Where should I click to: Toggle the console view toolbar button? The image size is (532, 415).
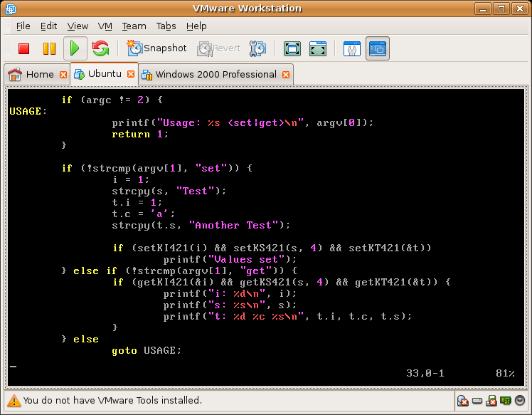point(377,48)
